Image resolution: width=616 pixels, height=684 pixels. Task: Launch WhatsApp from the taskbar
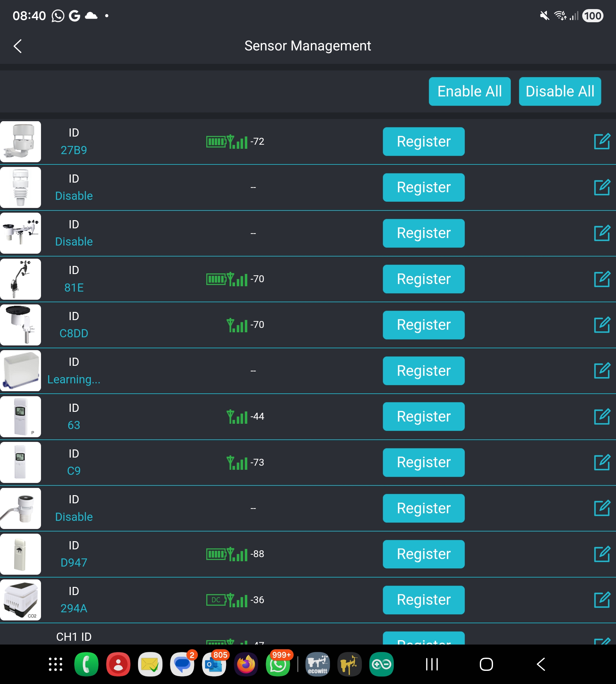pyautogui.click(x=278, y=664)
